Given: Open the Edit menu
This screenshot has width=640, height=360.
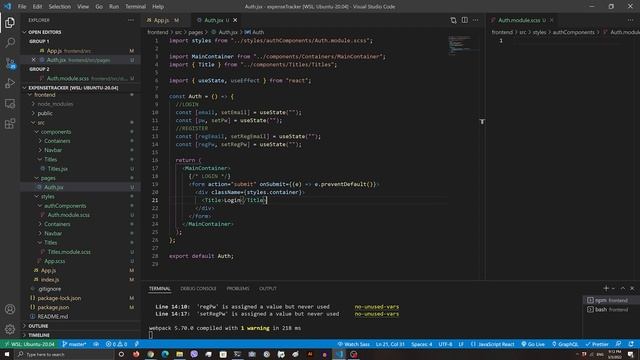Looking at the screenshot, I should [x=37, y=7].
